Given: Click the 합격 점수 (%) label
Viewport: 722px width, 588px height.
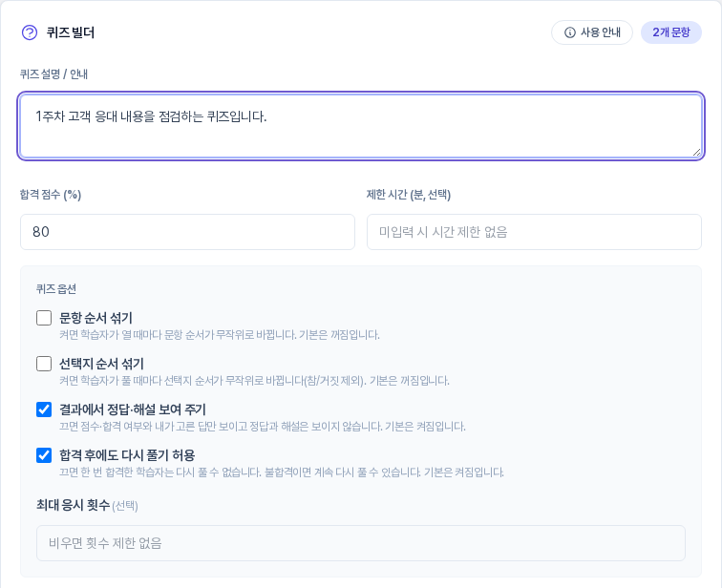Looking at the screenshot, I should coord(51,195).
